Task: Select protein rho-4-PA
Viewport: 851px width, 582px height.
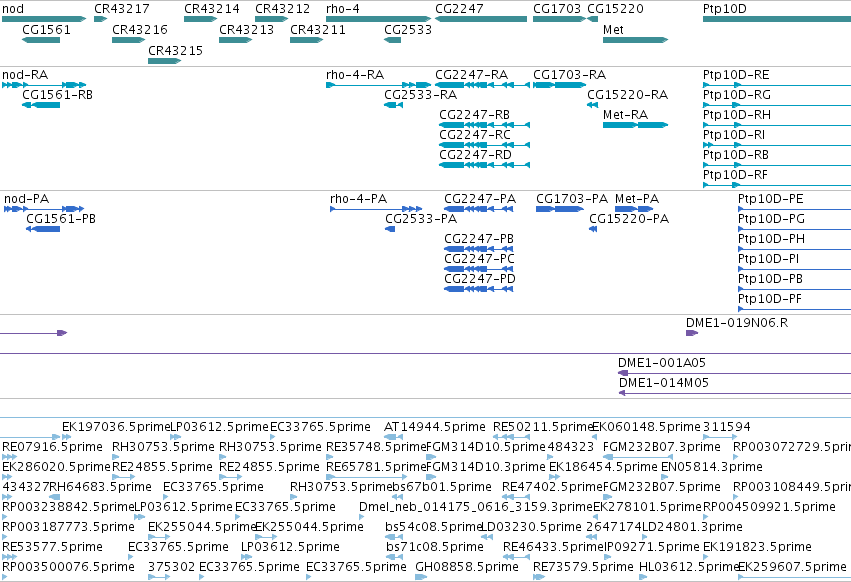Action: [x=376, y=209]
